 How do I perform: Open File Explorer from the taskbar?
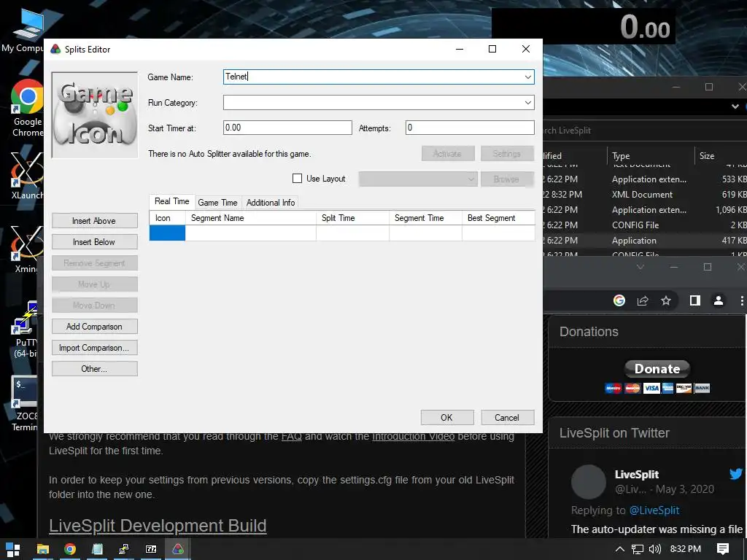pyautogui.click(x=43, y=549)
